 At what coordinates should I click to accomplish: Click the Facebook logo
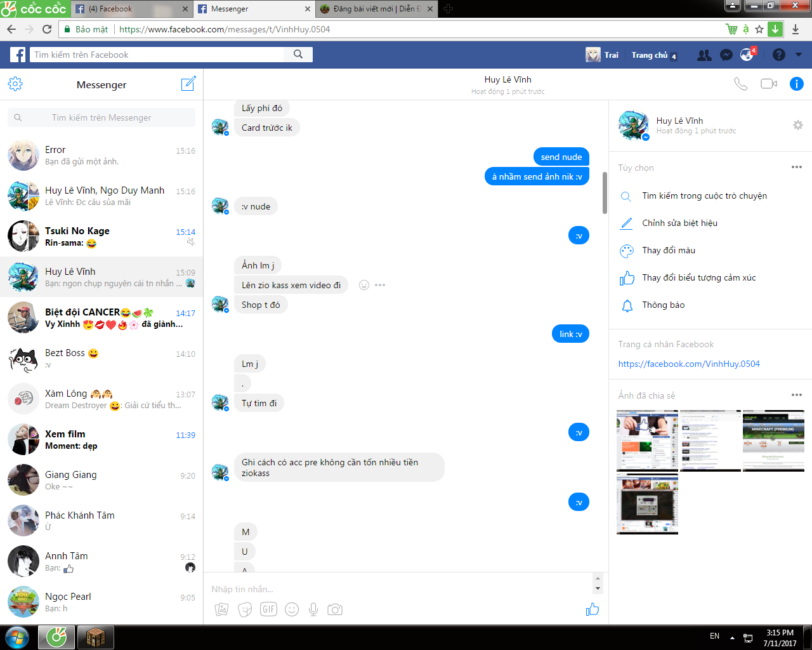tap(18, 55)
